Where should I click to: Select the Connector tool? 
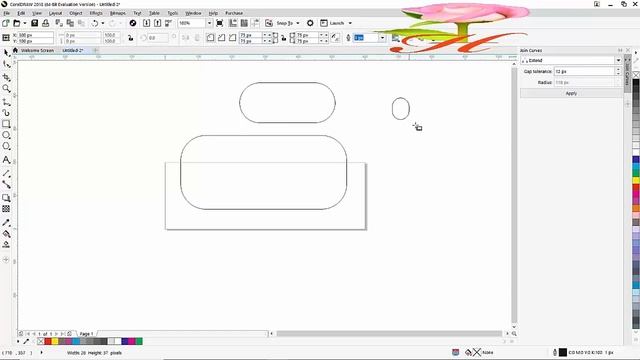(x=6, y=184)
